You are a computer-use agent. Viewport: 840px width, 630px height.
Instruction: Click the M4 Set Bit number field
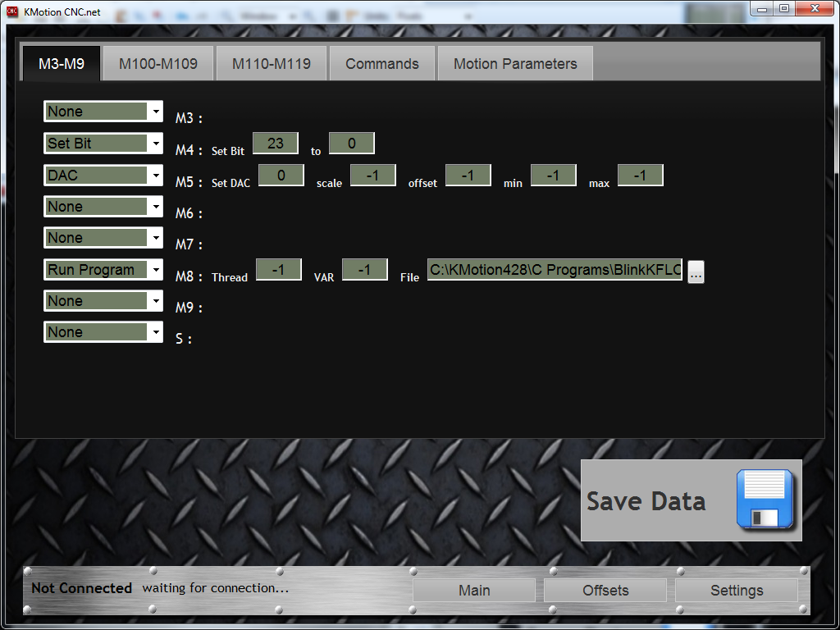(276, 144)
